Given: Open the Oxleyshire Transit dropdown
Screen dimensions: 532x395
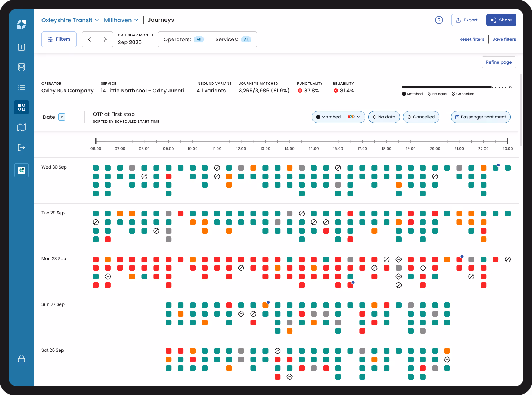Looking at the screenshot, I should [70, 20].
